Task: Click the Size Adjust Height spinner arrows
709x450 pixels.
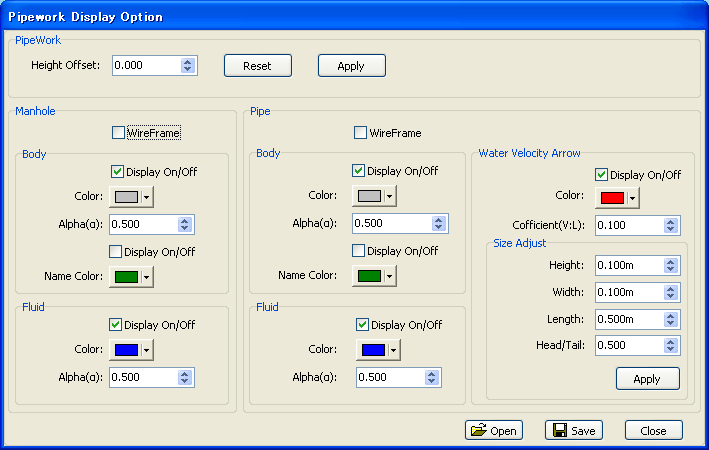Action: (x=671, y=265)
